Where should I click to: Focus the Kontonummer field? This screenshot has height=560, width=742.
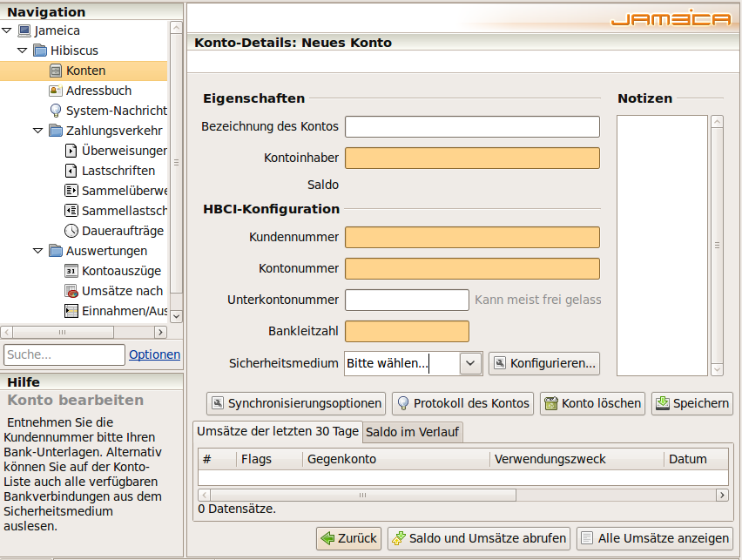472,268
